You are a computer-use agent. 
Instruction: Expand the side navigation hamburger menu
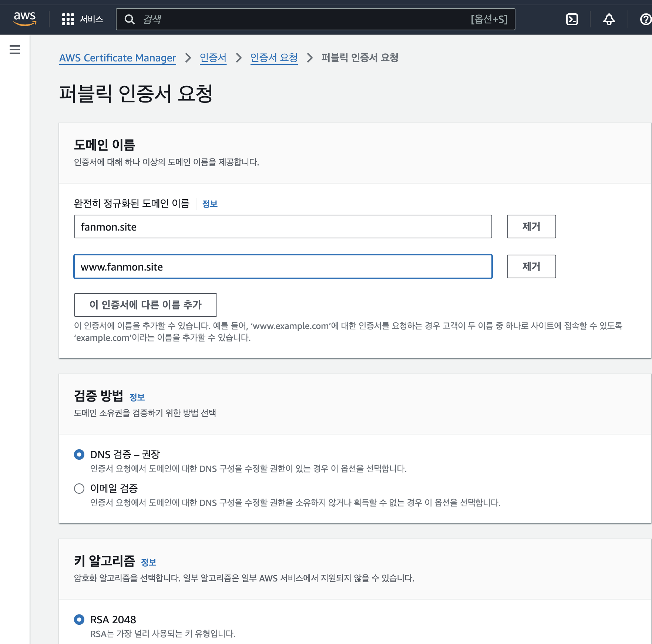click(x=15, y=50)
